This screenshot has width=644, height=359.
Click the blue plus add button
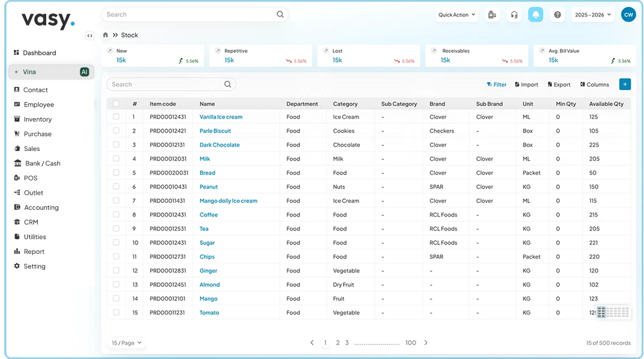pyautogui.click(x=625, y=84)
